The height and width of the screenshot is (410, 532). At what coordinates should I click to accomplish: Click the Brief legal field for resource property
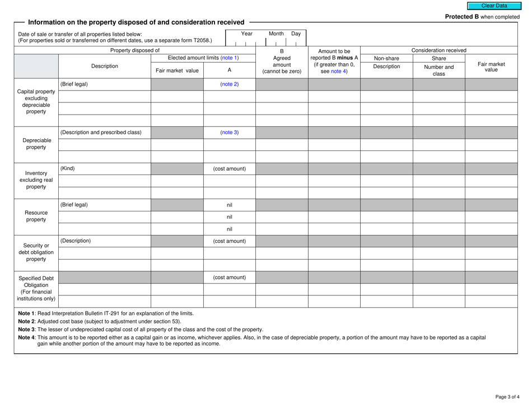pos(104,205)
